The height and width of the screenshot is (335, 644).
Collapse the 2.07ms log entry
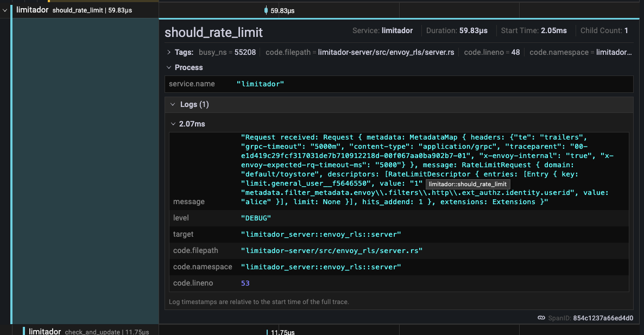coord(173,124)
